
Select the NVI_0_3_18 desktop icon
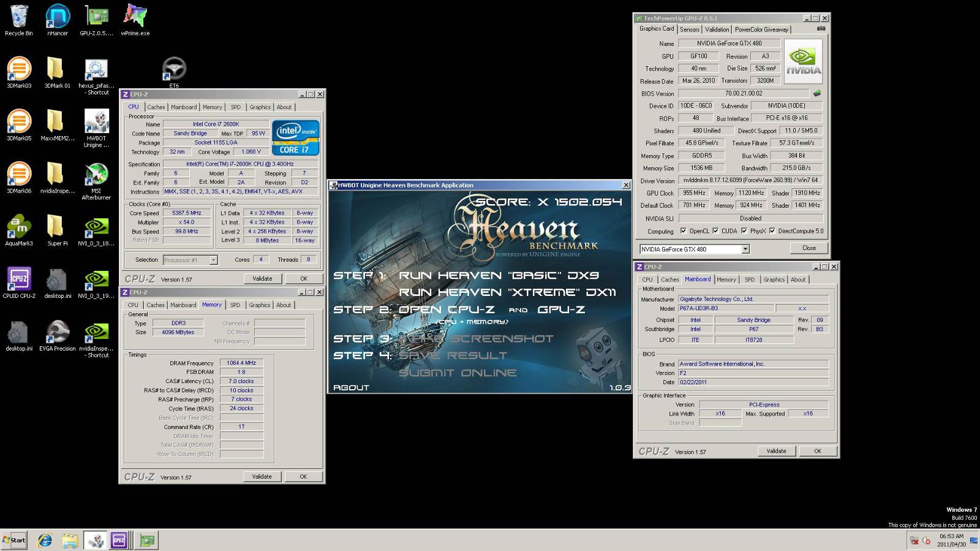click(x=96, y=230)
